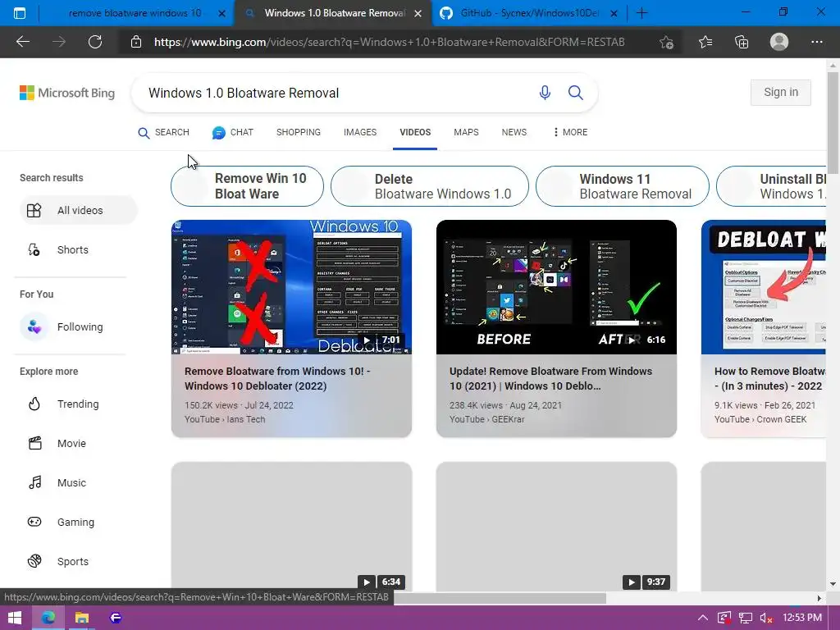Open the Collections icon
Viewport: 840px width, 630px height.
(742, 42)
